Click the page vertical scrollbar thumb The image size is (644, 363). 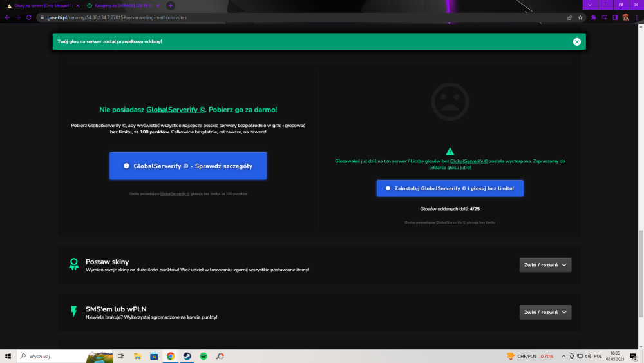(x=641, y=274)
